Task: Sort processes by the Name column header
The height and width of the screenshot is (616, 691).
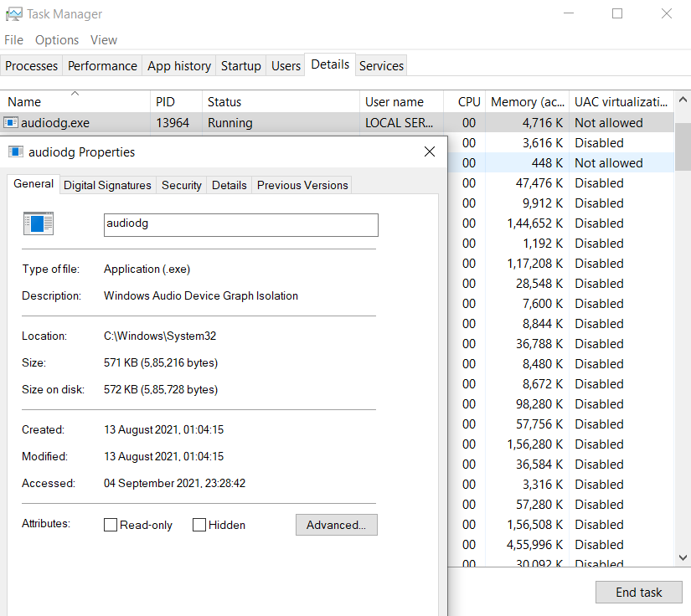Action: pyautogui.click(x=24, y=102)
